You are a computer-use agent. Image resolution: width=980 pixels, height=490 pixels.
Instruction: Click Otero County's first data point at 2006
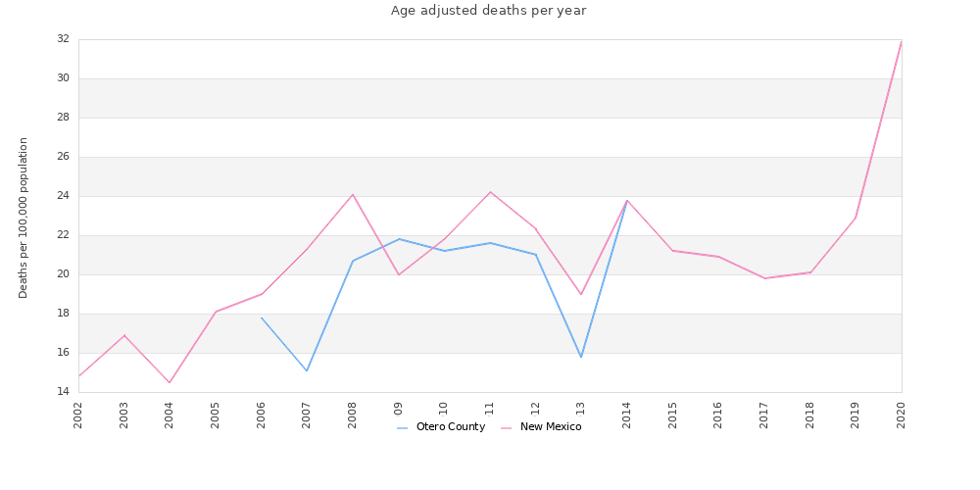[262, 318]
